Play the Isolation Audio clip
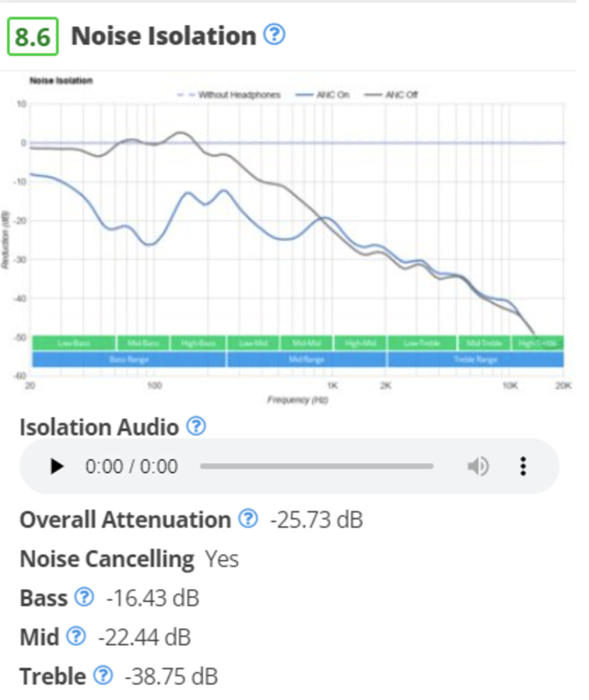The width and height of the screenshot is (589, 700). (x=57, y=467)
